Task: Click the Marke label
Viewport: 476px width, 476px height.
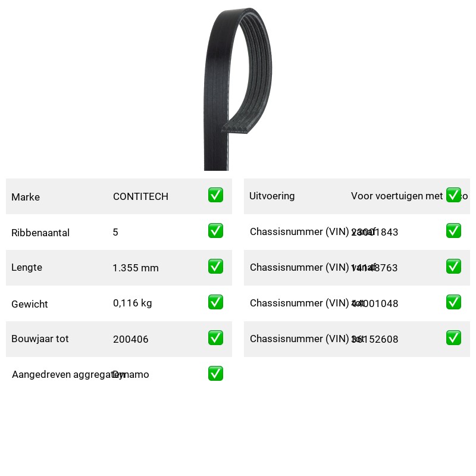Action: pyautogui.click(x=26, y=197)
